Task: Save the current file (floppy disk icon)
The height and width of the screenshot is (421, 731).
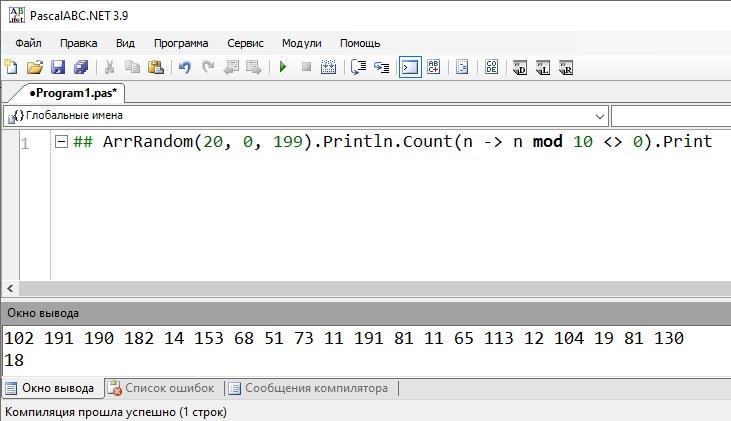Action: pos(58,67)
